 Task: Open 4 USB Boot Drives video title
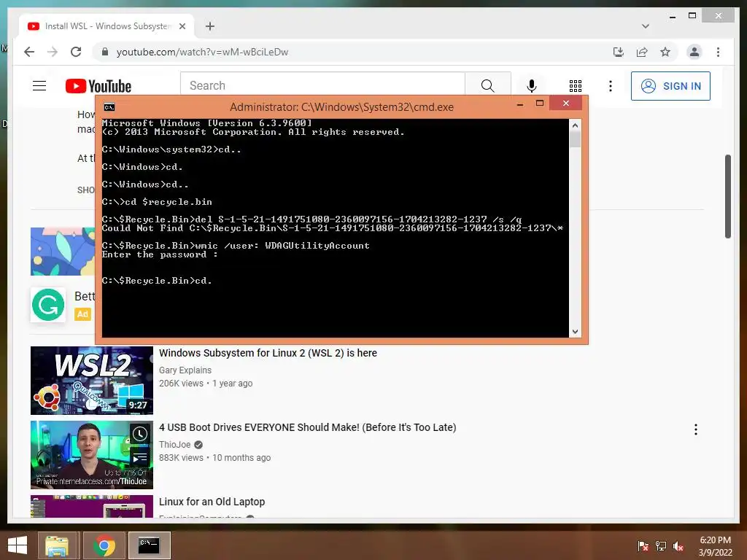pyautogui.click(x=308, y=427)
